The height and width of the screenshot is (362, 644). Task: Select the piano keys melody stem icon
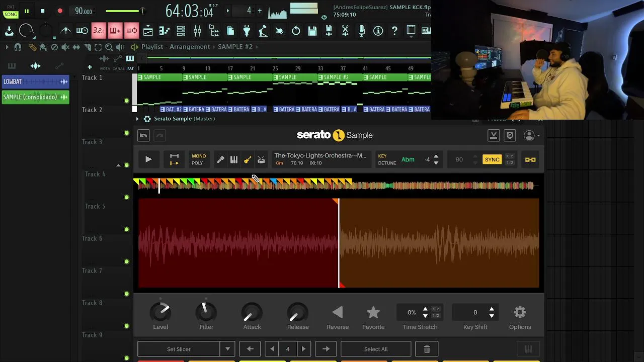[234, 160]
